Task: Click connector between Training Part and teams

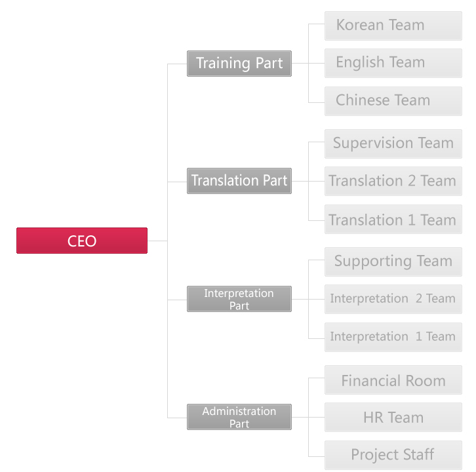Action: (308, 64)
